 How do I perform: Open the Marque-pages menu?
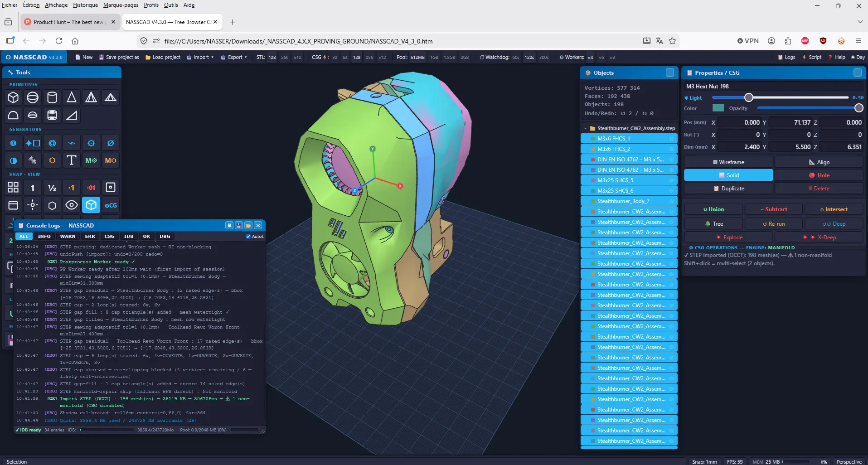point(121,5)
